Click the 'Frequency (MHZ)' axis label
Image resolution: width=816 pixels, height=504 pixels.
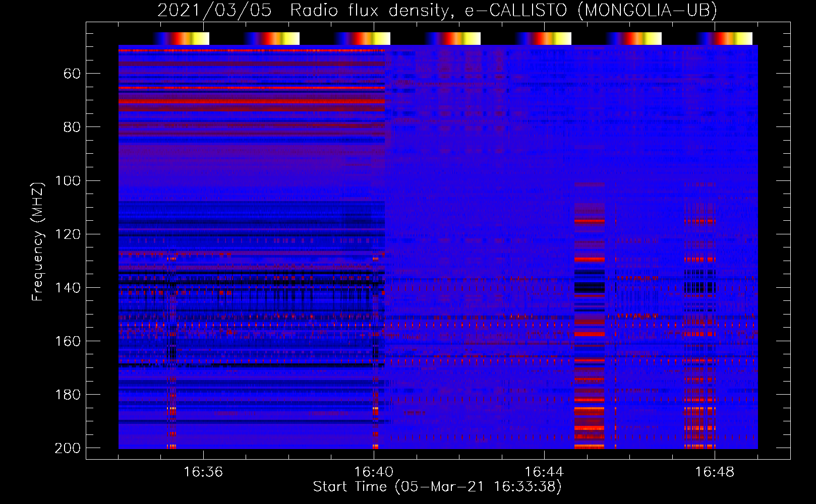38,241
